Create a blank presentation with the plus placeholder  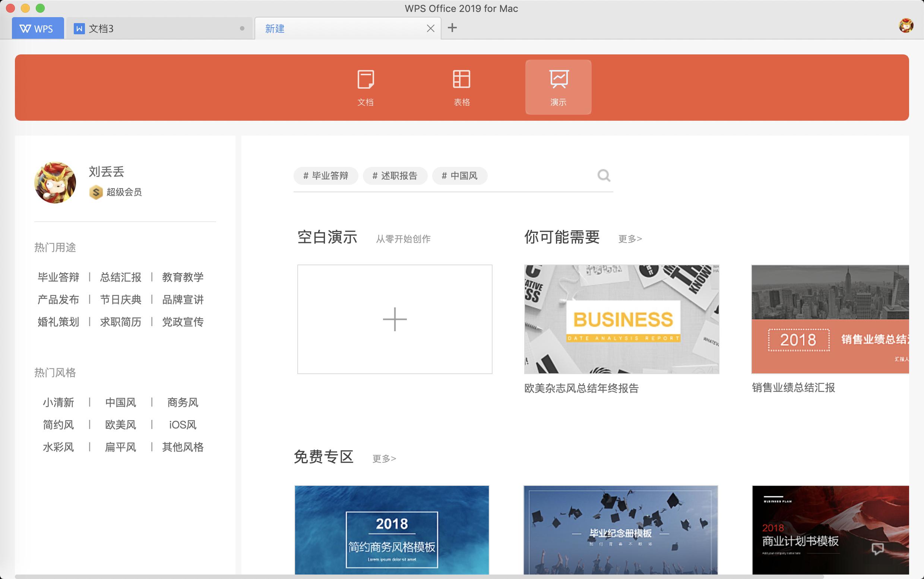395,319
